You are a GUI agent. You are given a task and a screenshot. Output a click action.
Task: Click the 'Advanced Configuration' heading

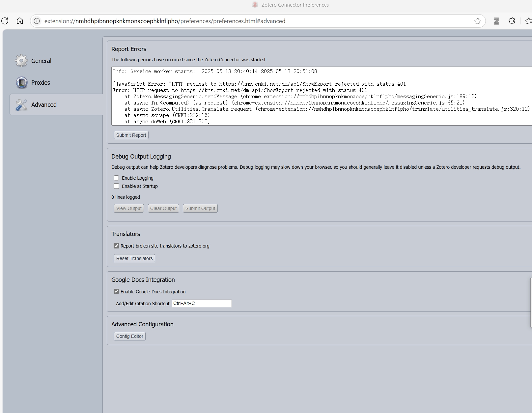pyautogui.click(x=142, y=324)
